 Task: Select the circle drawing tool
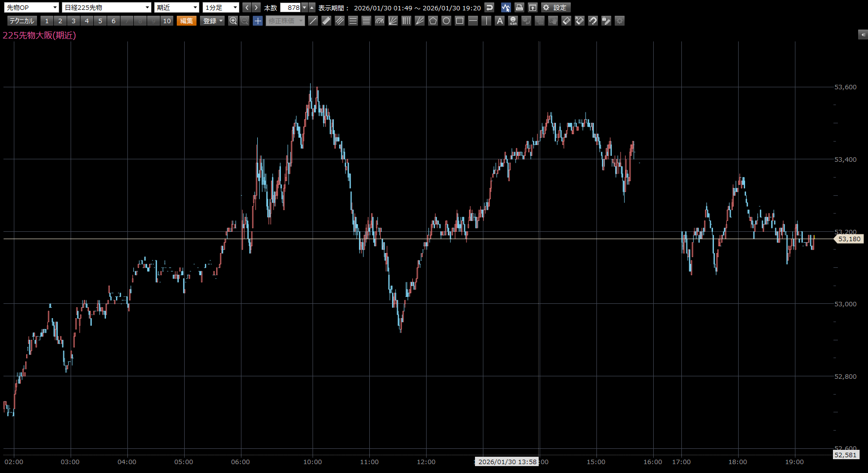(x=446, y=21)
